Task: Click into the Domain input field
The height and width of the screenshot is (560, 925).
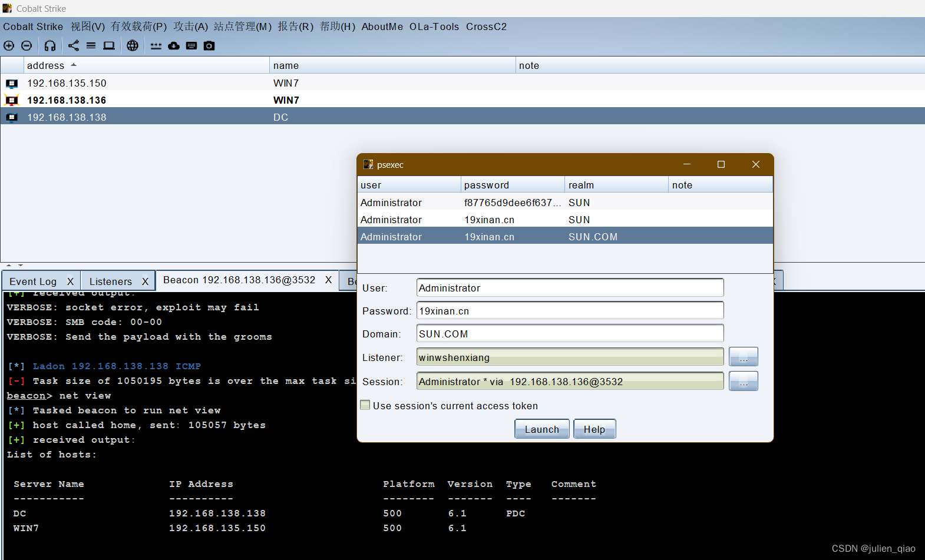Action: click(570, 334)
